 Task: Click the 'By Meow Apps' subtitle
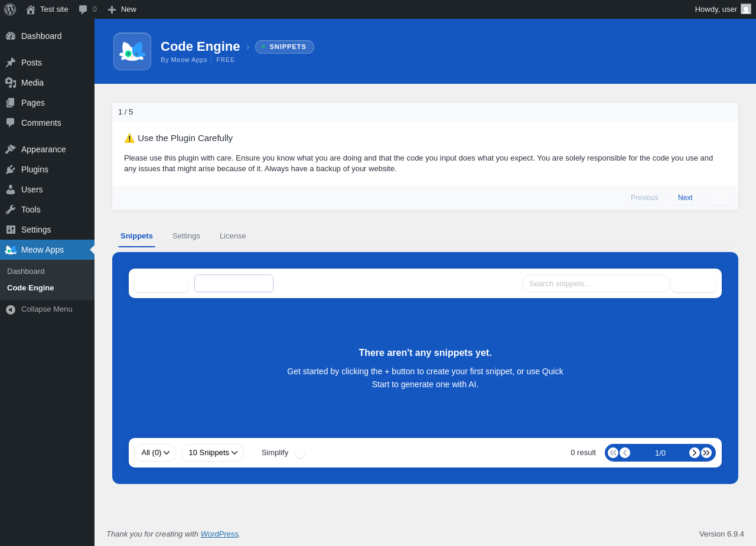(x=184, y=60)
